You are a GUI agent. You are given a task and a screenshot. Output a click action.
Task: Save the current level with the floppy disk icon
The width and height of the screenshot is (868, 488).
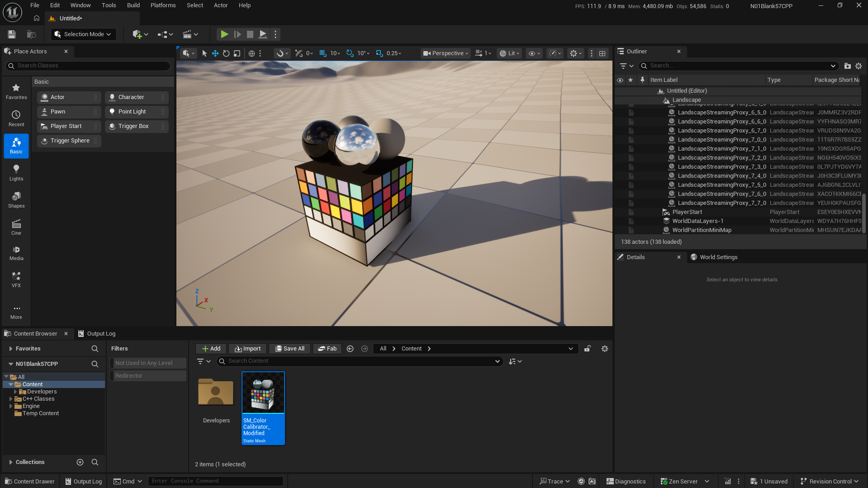click(x=12, y=34)
